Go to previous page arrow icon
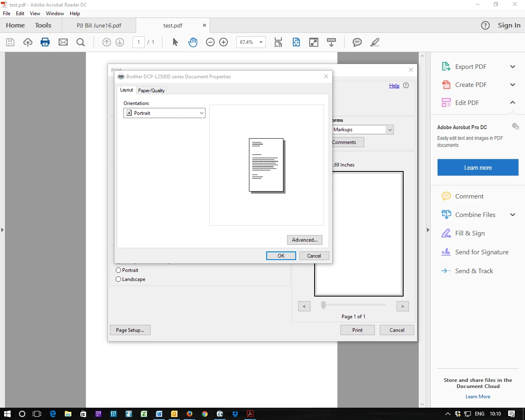Image resolution: width=525 pixels, height=420 pixels. click(107, 42)
